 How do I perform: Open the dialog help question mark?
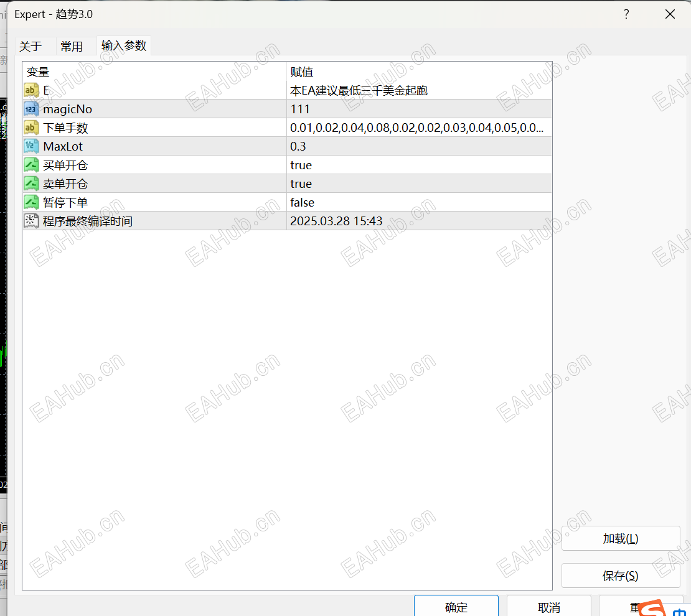coord(626,14)
